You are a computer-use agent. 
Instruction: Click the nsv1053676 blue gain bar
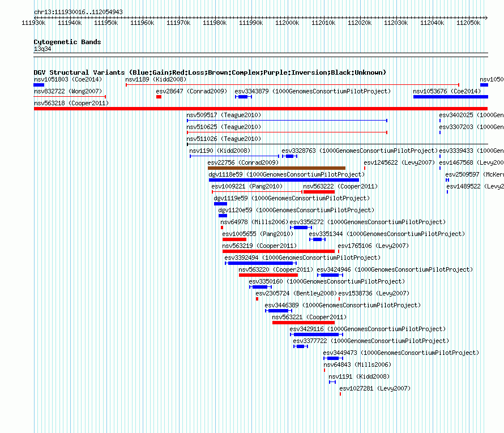click(x=451, y=97)
